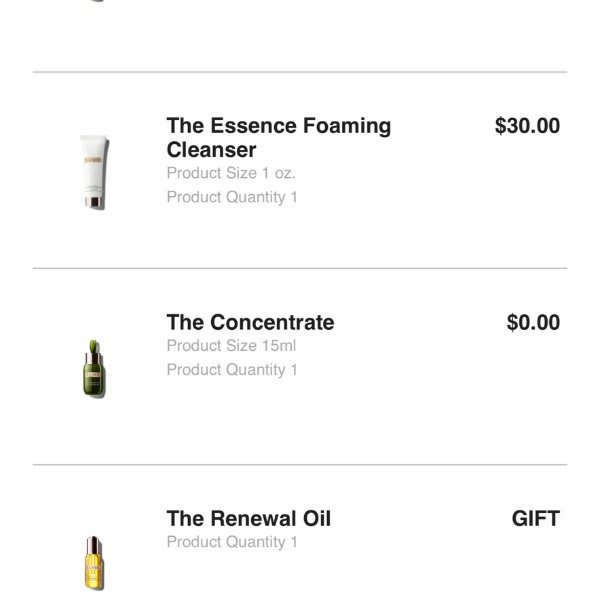Click the GIFT label for Renewal Oil
600x600 pixels.
tap(535, 518)
